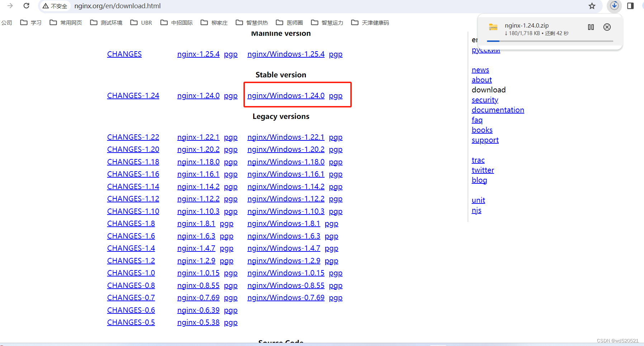Image resolution: width=644 pixels, height=346 pixels.
Task: Reload the page with the refresh icon
Action: (26, 6)
